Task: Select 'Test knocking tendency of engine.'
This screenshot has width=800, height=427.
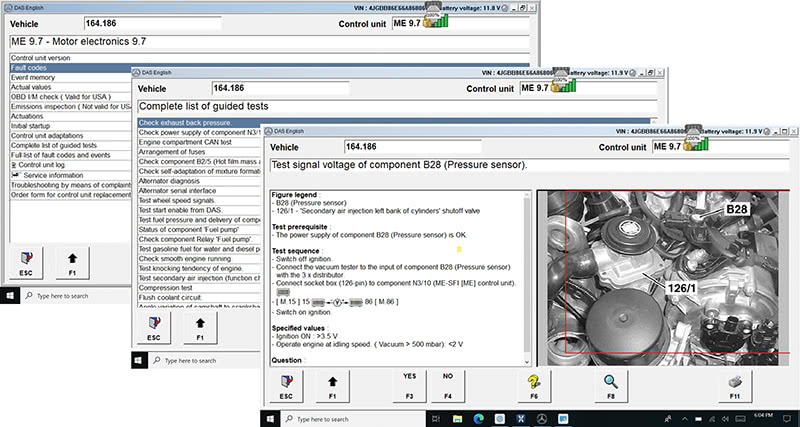Action: pyautogui.click(x=199, y=268)
